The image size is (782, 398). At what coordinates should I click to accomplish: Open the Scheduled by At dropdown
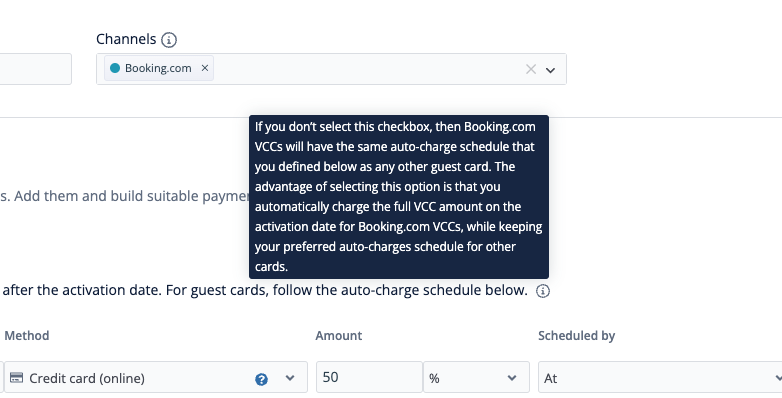point(660,377)
